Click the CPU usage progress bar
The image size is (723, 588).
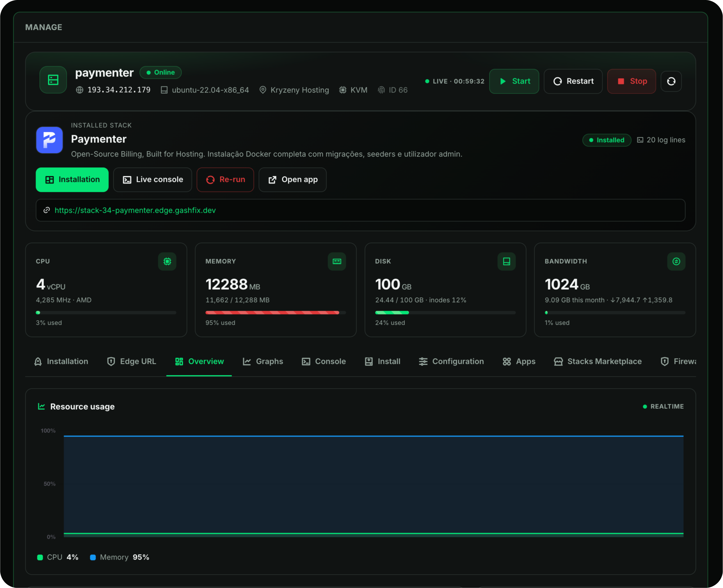(x=106, y=313)
